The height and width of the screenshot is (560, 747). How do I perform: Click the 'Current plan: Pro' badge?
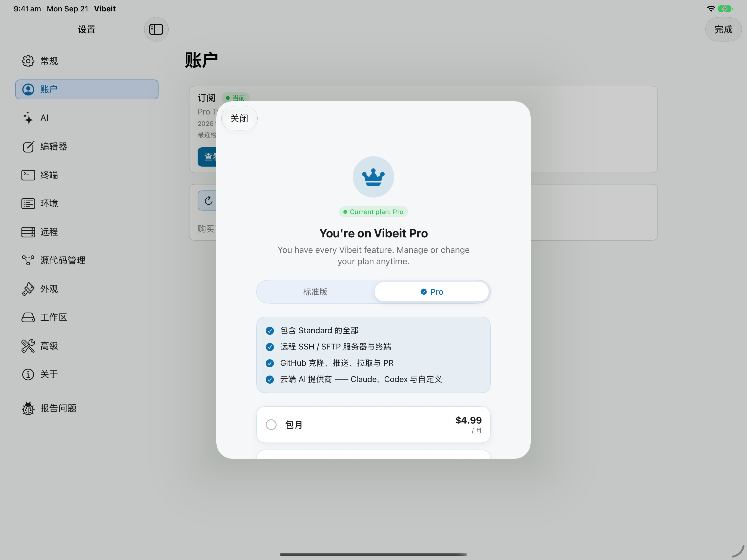point(373,212)
